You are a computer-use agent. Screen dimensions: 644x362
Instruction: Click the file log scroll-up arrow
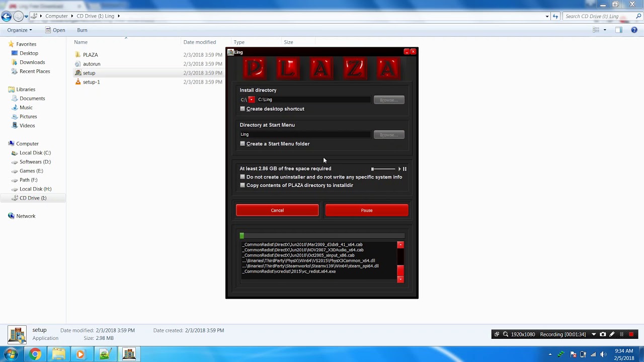pyautogui.click(x=400, y=245)
